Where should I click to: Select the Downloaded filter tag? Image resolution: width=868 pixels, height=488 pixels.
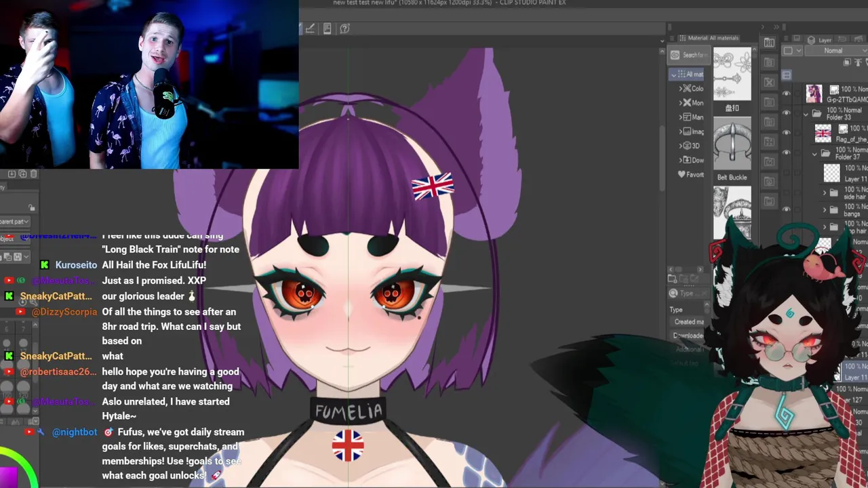click(x=688, y=335)
